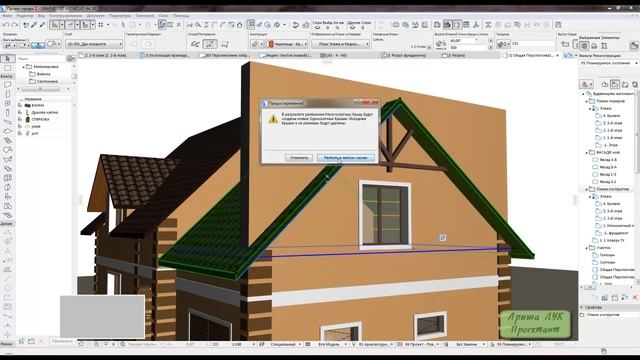The height and width of the screenshot is (360, 640).
Task: Open the roof building material dropdown
Action: point(287,44)
